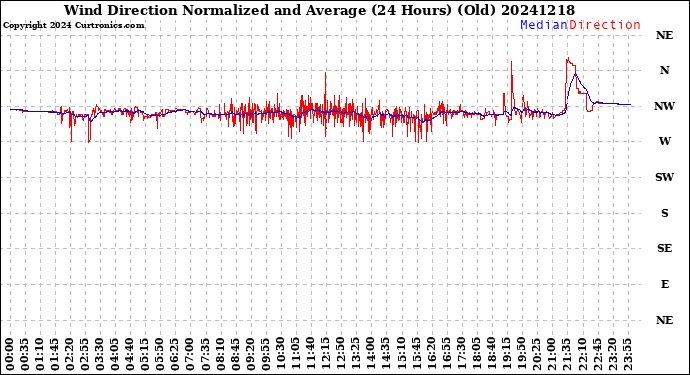Click the 11:05 time label

tap(296, 355)
